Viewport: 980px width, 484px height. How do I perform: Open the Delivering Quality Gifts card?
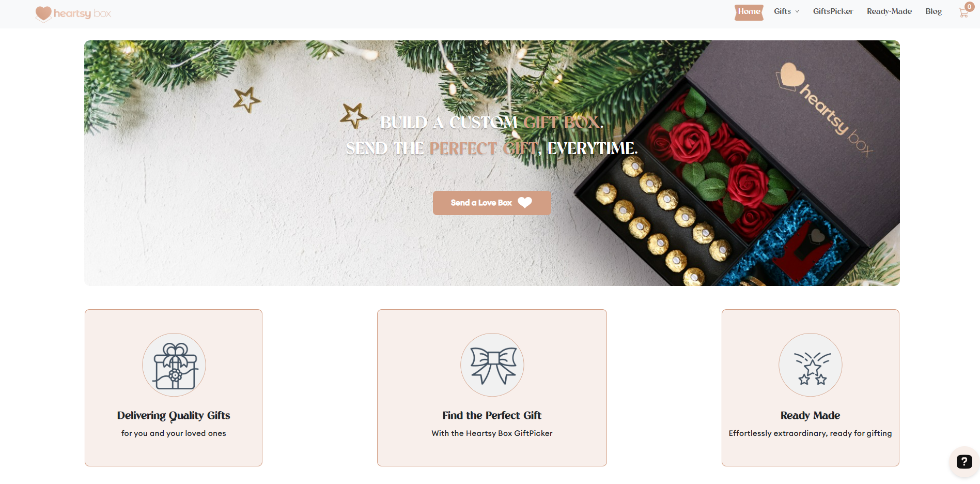point(174,388)
